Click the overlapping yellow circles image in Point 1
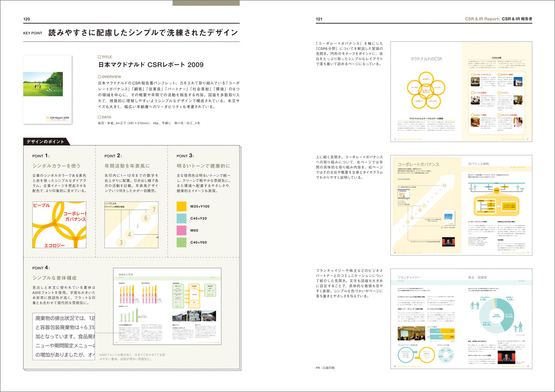555x392 pixels. click(59, 225)
